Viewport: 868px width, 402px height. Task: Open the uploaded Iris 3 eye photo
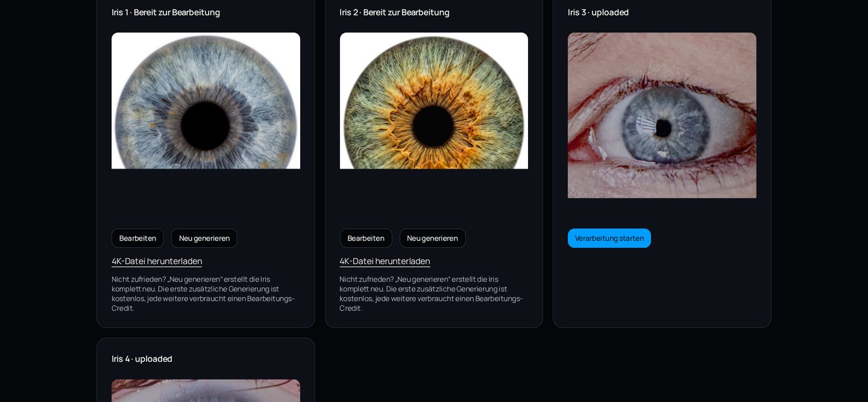(x=662, y=115)
